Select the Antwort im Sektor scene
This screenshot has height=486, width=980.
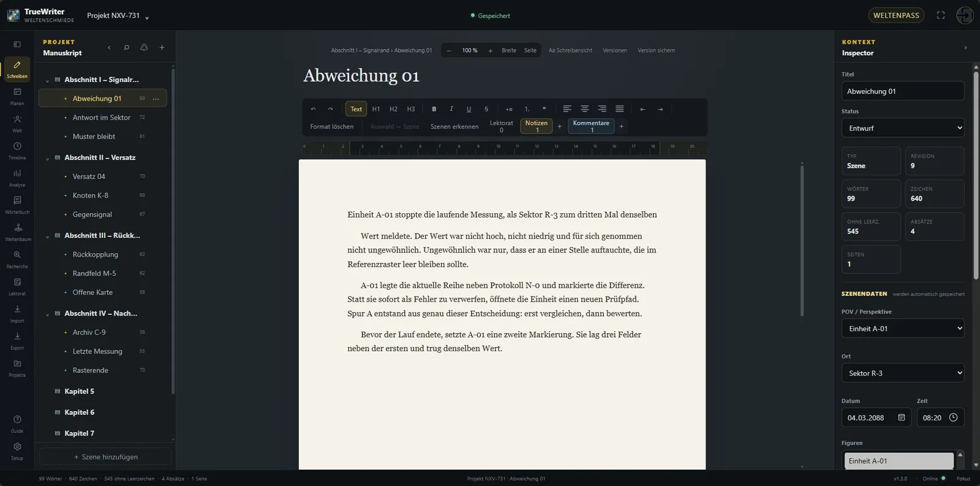(103, 118)
